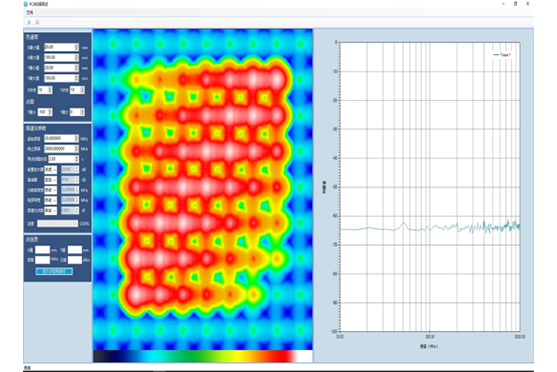The image size is (557, 372).
Task: Click the point-select Y value field in mm
Action: (x=75, y=250)
